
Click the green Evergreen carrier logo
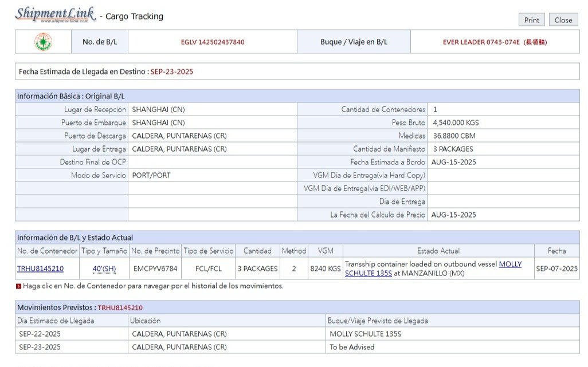(x=43, y=42)
